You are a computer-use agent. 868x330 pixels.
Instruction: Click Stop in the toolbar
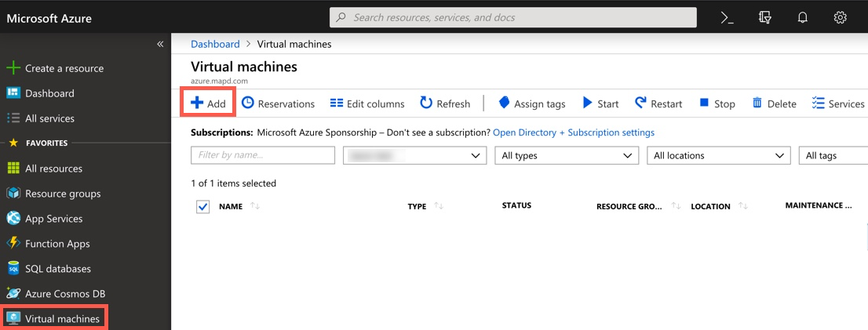(717, 103)
